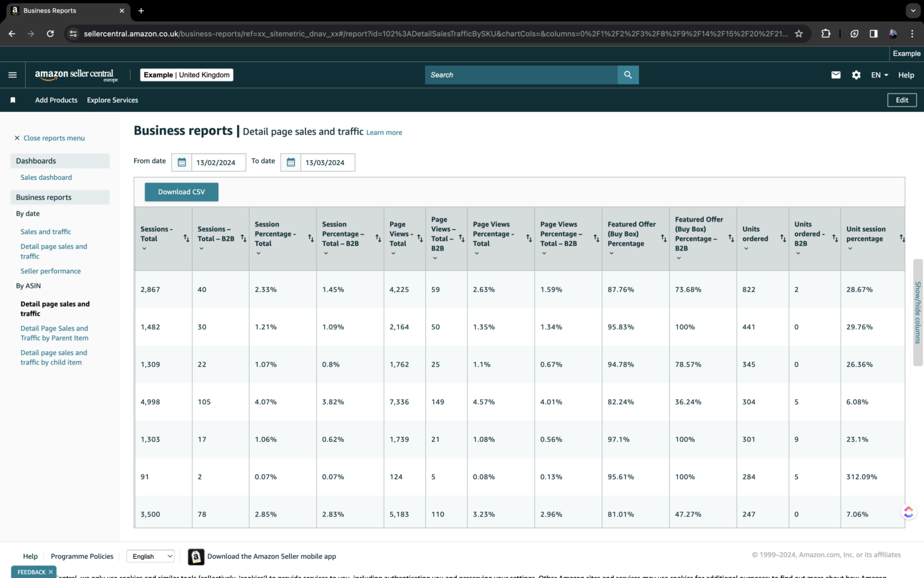Open the From date calendar picker
The width and height of the screenshot is (924, 578).
tap(181, 162)
